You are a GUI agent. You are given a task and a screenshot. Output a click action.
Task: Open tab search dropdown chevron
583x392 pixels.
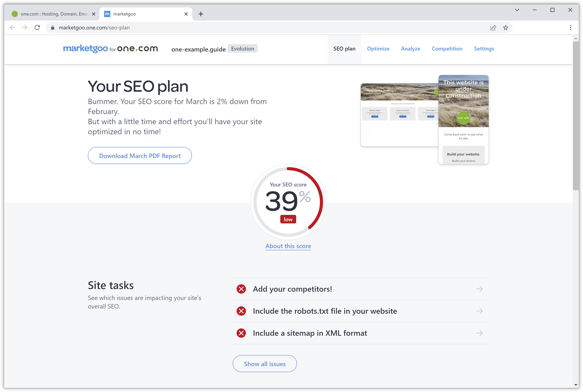pyautogui.click(x=517, y=10)
